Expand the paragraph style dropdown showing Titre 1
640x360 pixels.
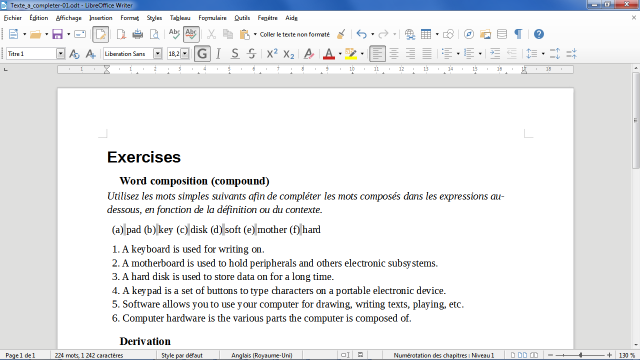(60, 54)
